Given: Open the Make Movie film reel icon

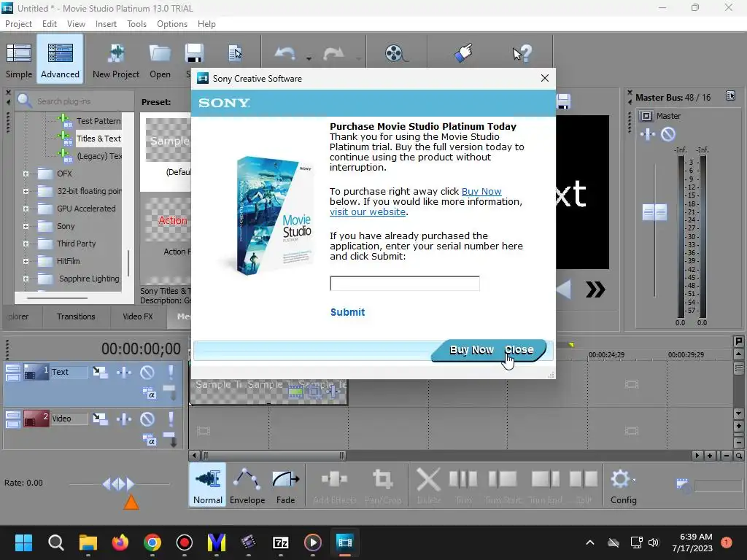Looking at the screenshot, I should pyautogui.click(x=396, y=53).
